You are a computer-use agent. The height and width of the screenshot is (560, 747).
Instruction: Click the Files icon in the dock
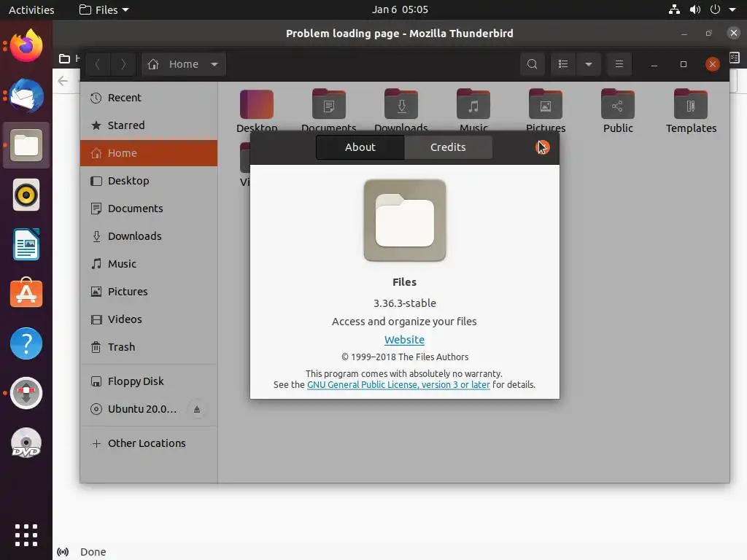(26, 145)
